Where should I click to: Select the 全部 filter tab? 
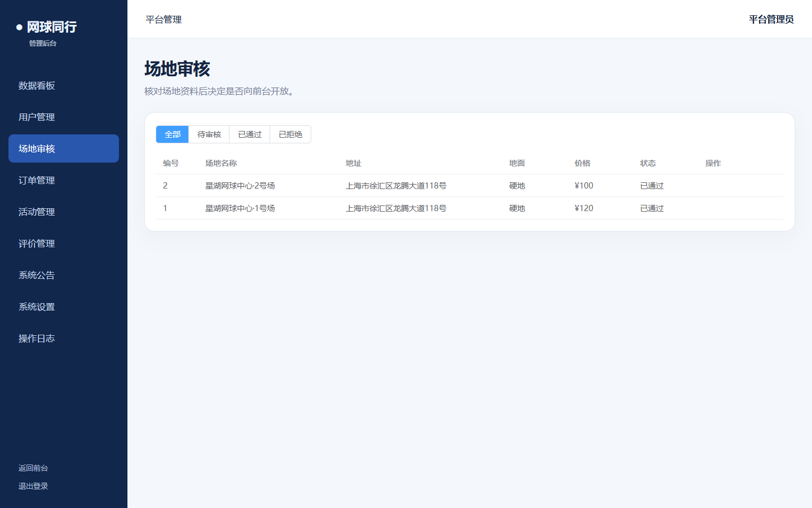[173, 134]
